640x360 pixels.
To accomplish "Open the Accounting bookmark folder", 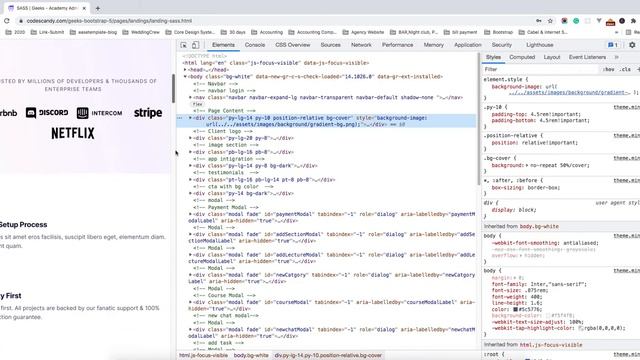I will [x=267, y=32].
